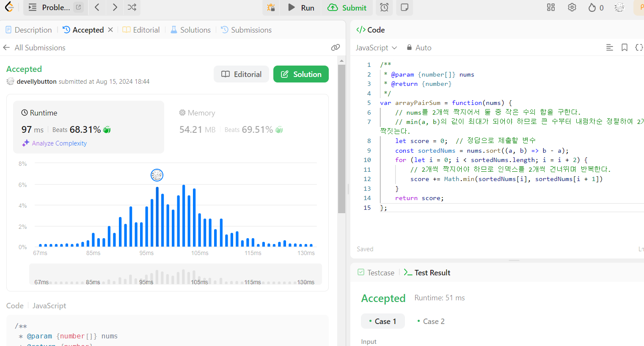Copy submission link chain icon
Image resolution: width=644 pixels, height=346 pixels.
[336, 47]
